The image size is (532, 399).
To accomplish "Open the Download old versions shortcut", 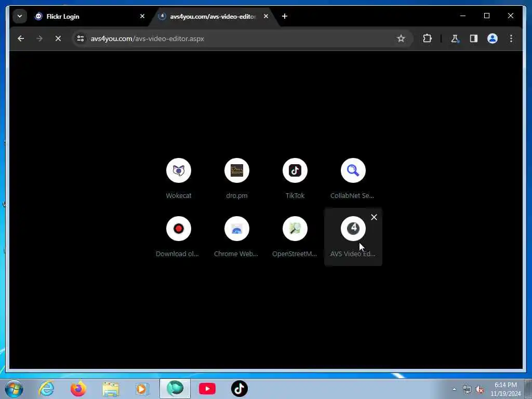I will (179, 237).
